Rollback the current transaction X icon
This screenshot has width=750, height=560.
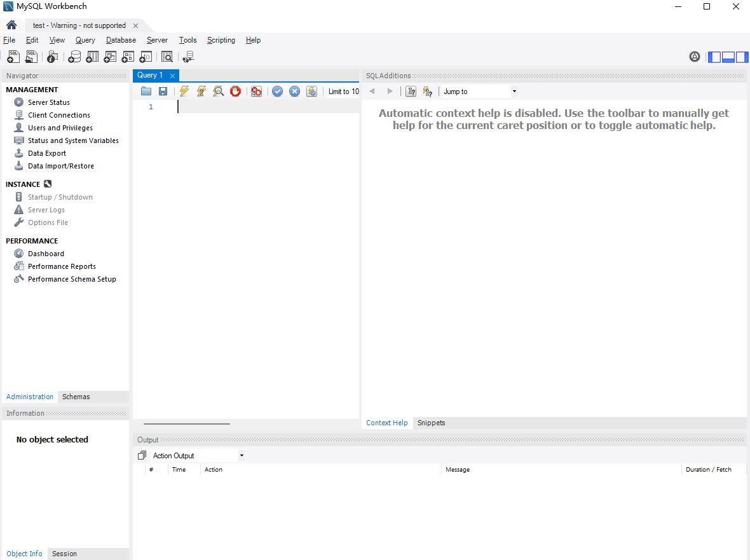[x=295, y=92]
